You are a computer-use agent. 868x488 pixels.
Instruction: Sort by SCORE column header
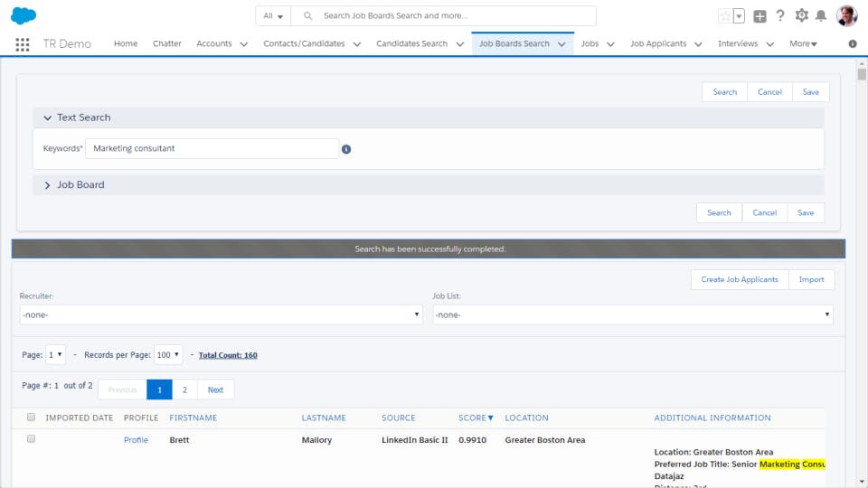[x=476, y=418]
